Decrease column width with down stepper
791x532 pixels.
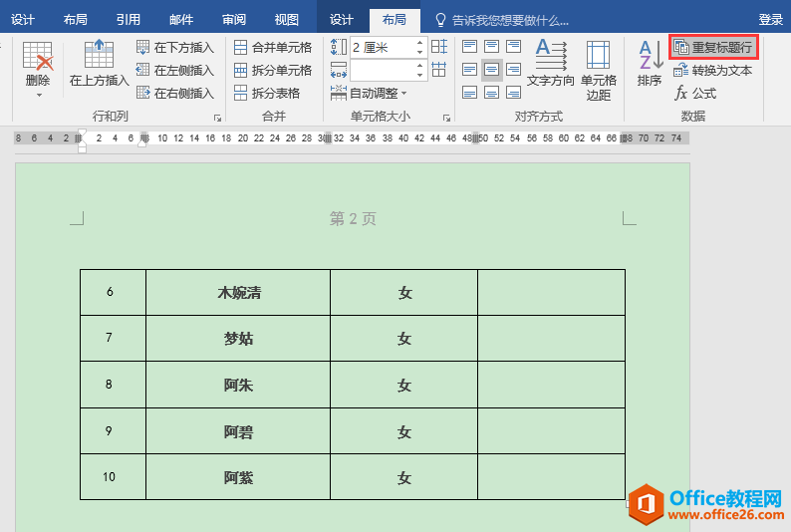coord(420,75)
